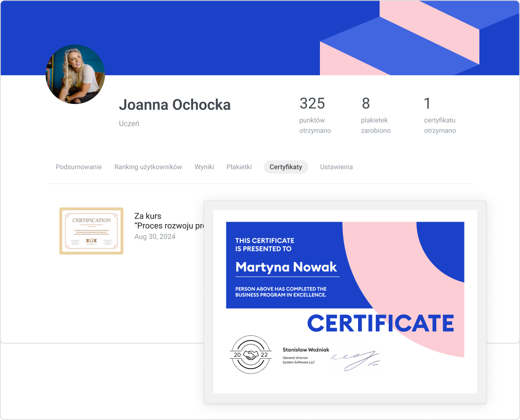This screenshot has width=520, height=420.
Task: Open the Wyniki tab
Action: [204, 167]
